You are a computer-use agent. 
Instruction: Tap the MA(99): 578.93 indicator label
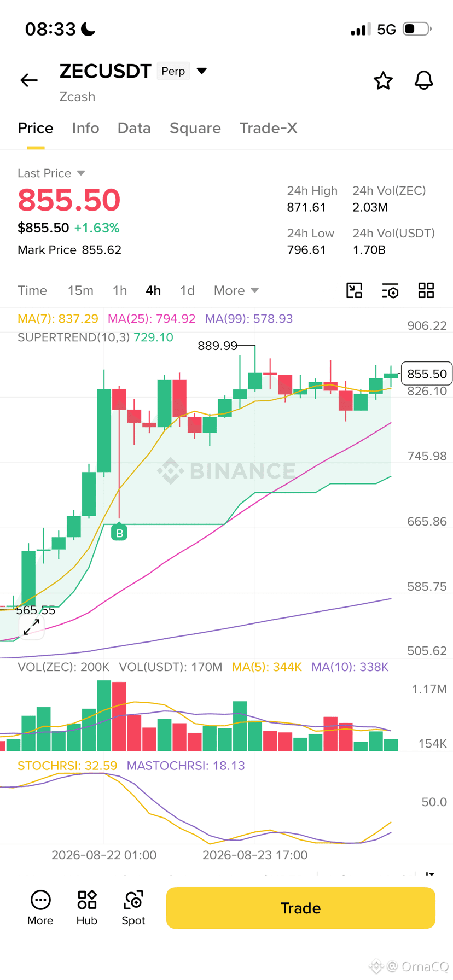249,319
